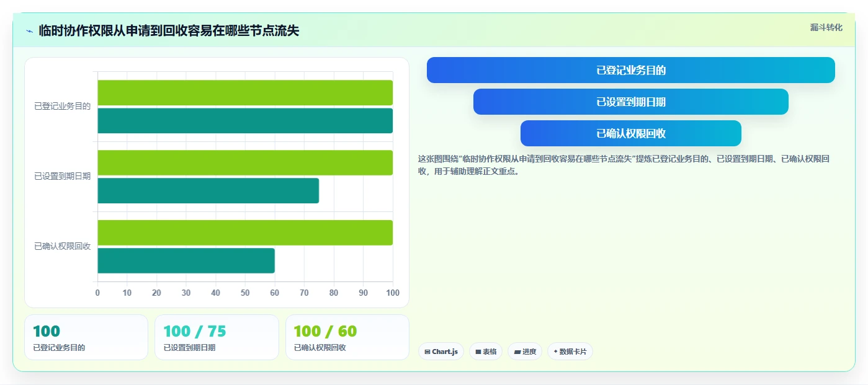
Task: Click the teal bar ending at 75
Action: (208, 190)
